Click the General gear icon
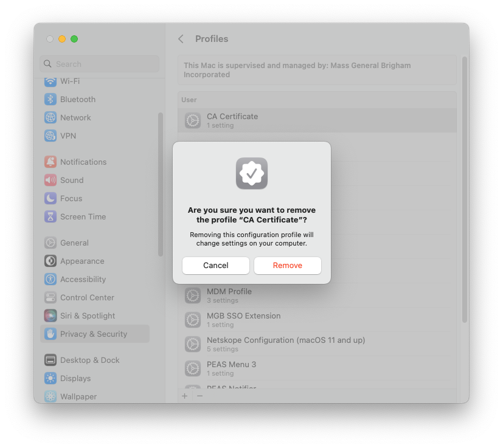Viewport: 503px width, 448px height. coord(50,243)
